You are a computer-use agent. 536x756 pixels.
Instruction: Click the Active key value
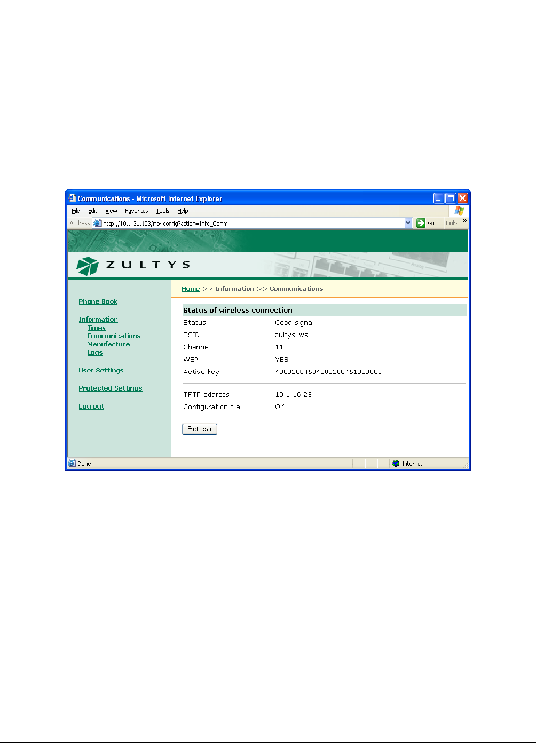(x=328, y=372)
